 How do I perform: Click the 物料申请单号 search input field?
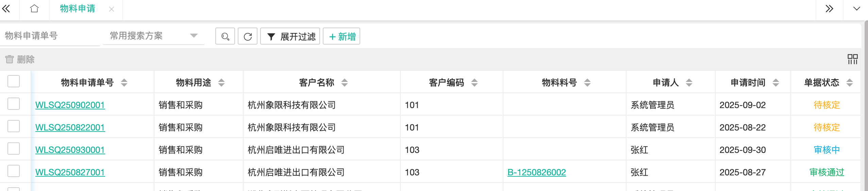pyautogui.click(x=49, y=36)
